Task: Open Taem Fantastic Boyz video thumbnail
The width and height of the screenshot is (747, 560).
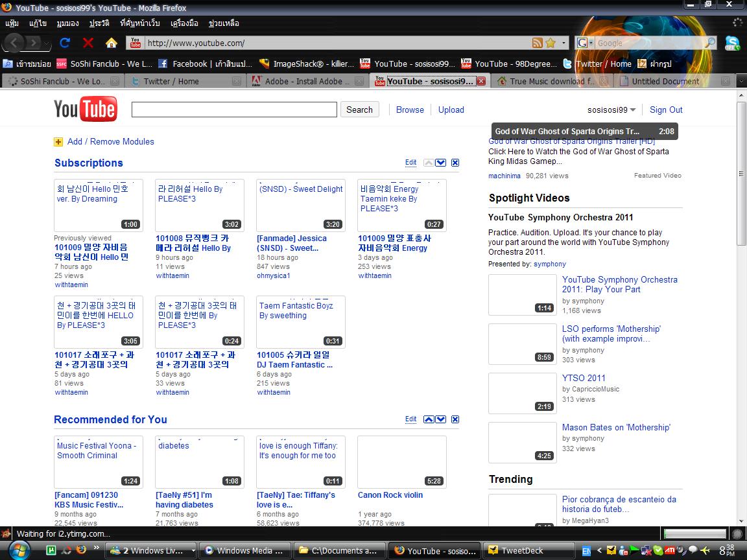Action: (x=301, y=322)
